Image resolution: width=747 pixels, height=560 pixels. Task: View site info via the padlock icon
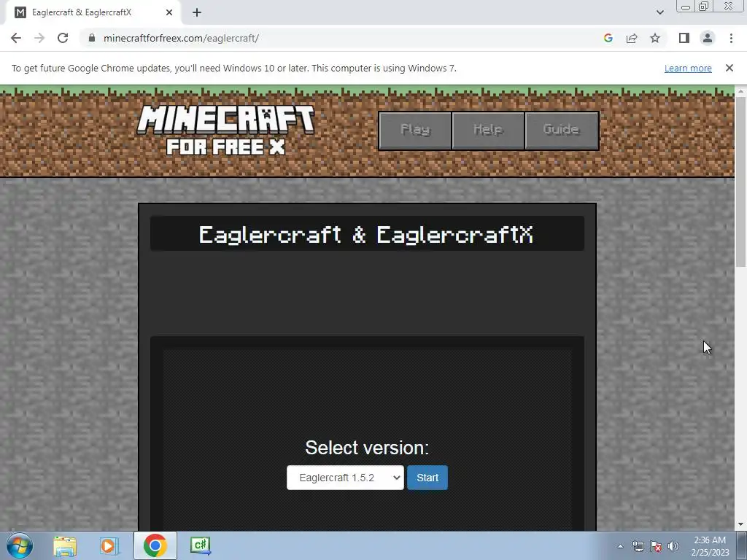coord(92,38)
